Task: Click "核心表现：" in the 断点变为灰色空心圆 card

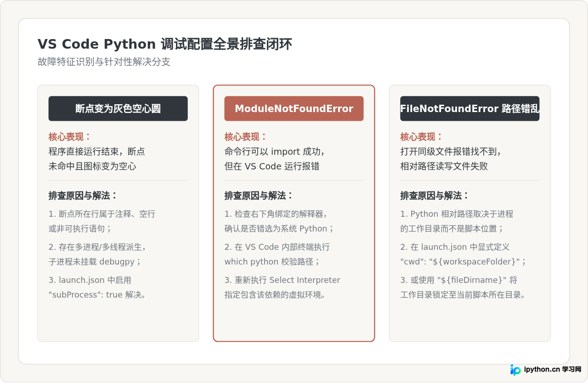Action: [70, 137]
